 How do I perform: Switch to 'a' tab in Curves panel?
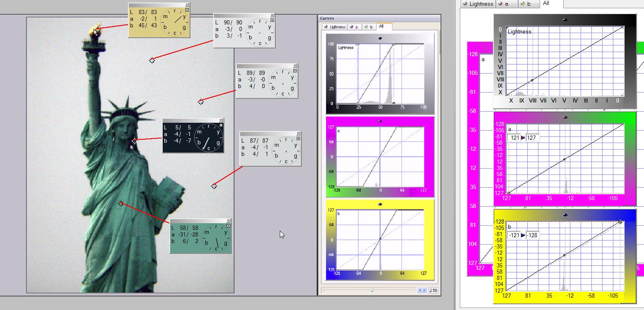pos(354,27)
